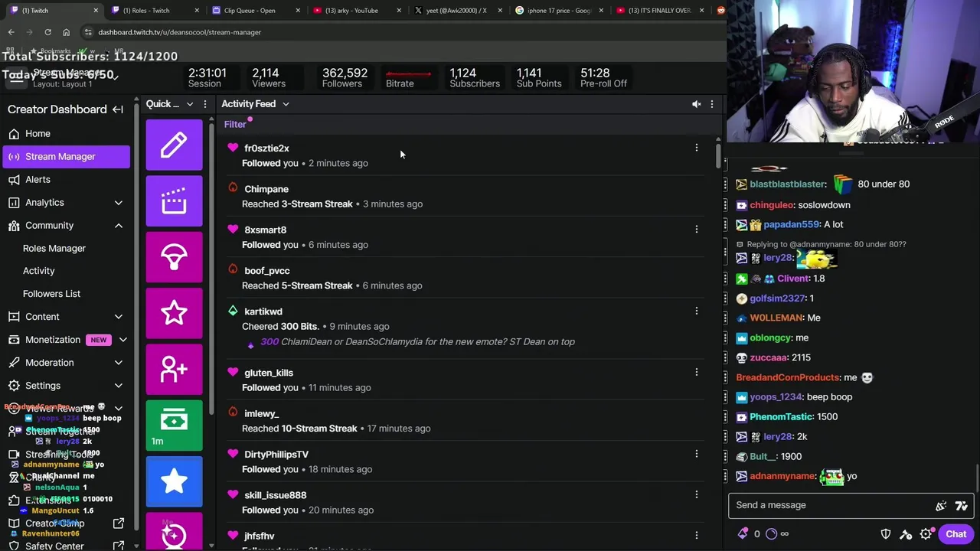Open Edit Stream Info pencil quick action

click(174, 145)
